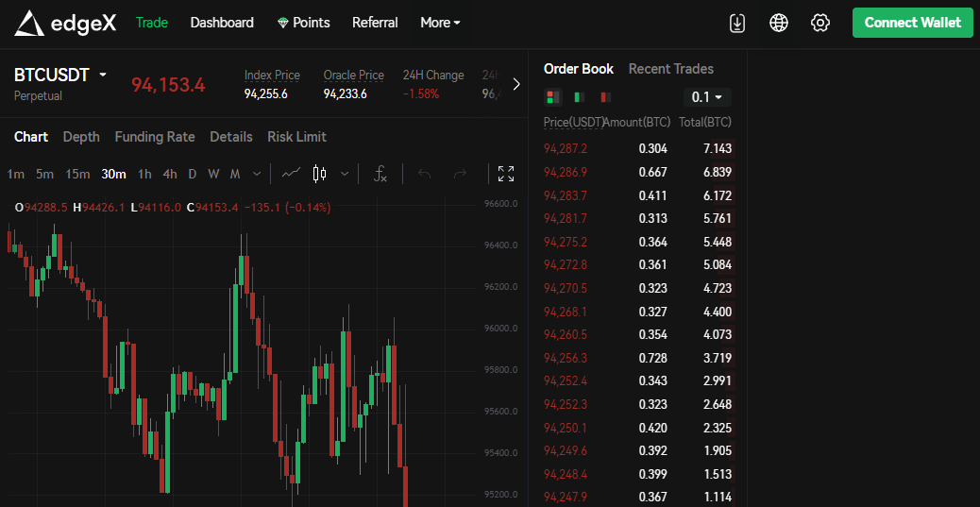This screenshot has height=507, width=980.
Task: Select ask price 94,247.9
Action: pyautogui.click(x=566, y=497)
